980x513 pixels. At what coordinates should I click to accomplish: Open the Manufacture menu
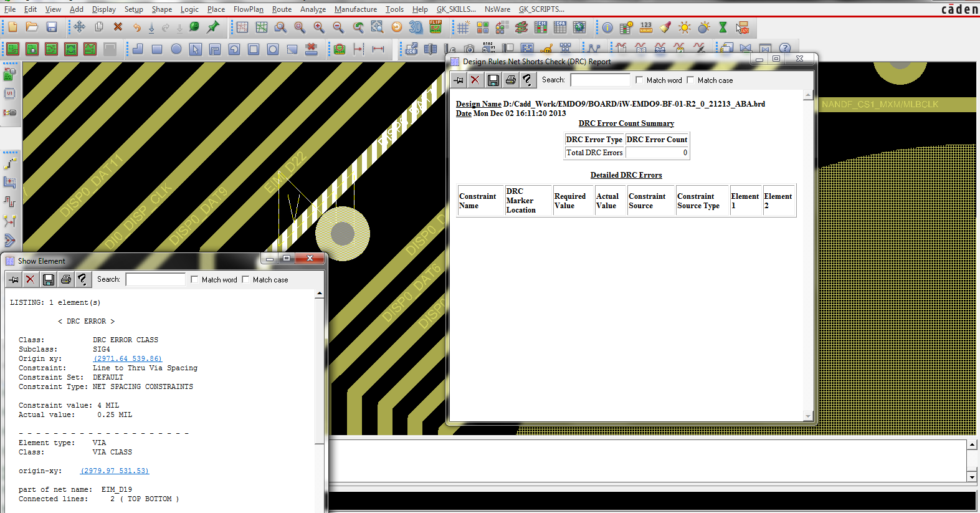point(355,9)
